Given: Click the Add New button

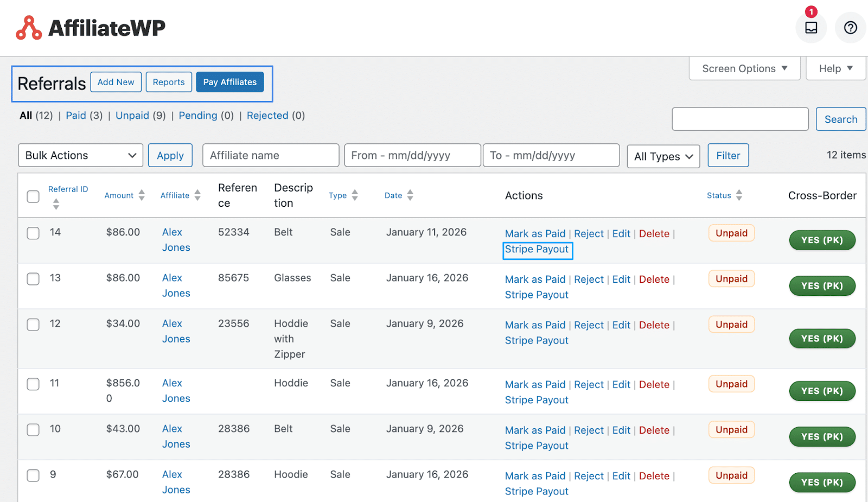Looking at the screenshot, I should [116, 82].
